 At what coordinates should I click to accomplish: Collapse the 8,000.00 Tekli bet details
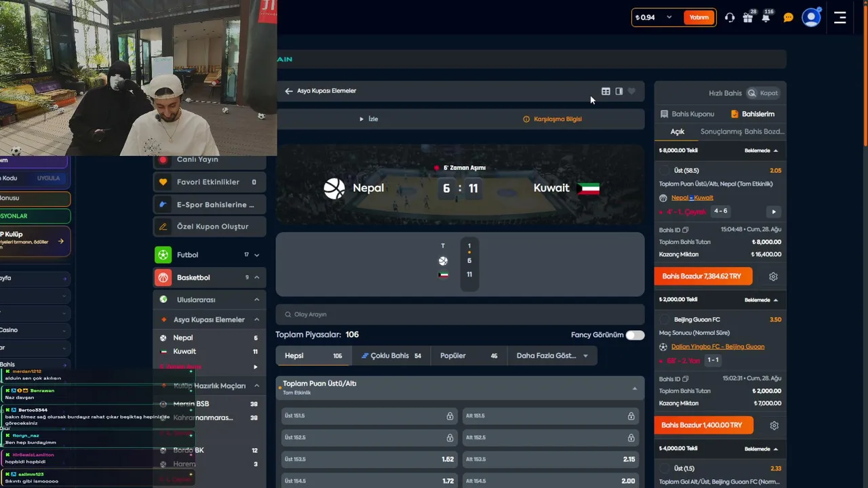coord(776,150)
